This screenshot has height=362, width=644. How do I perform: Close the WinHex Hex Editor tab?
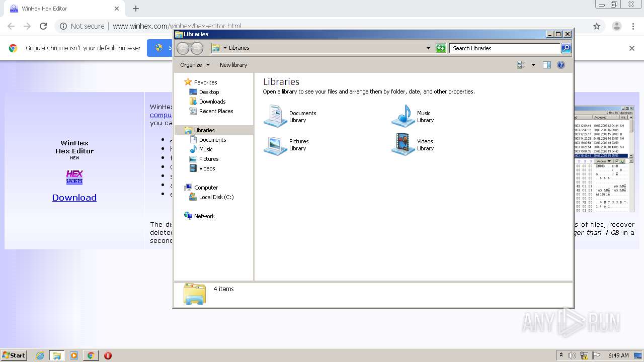pos(117,9)
